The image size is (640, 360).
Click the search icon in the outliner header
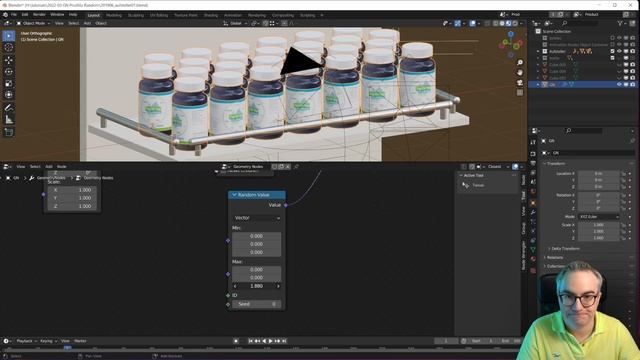(x=564, y=23)
